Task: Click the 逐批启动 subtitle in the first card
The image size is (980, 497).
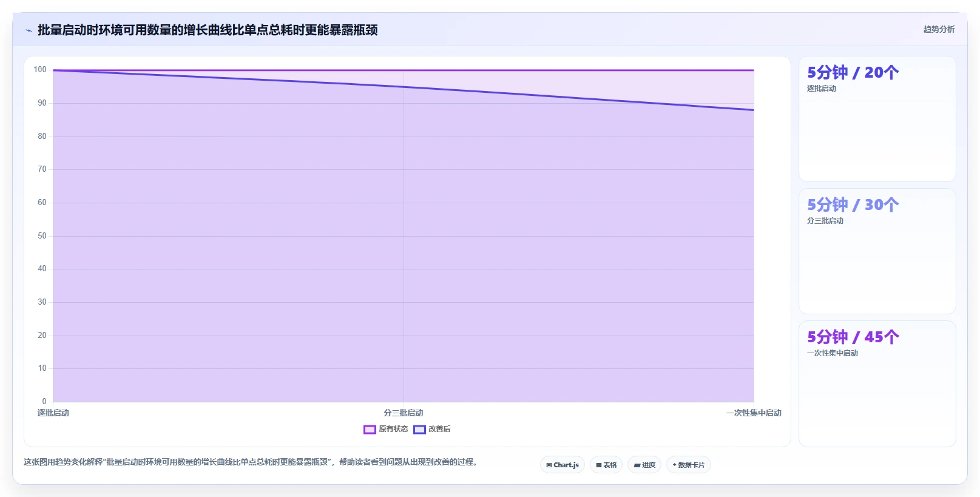Action: tap(822, 89)
